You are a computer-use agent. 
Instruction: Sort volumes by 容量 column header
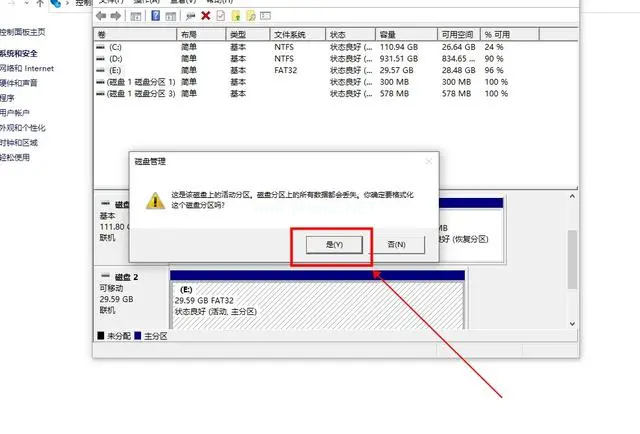(395, 32)
